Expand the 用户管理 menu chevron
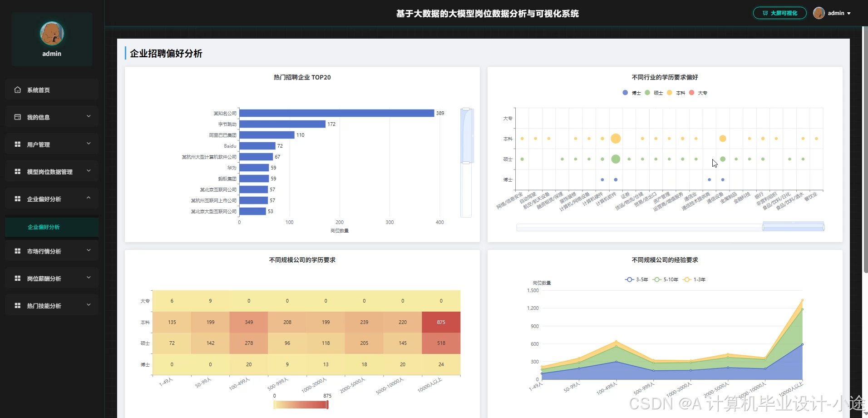 click(89, 144)
